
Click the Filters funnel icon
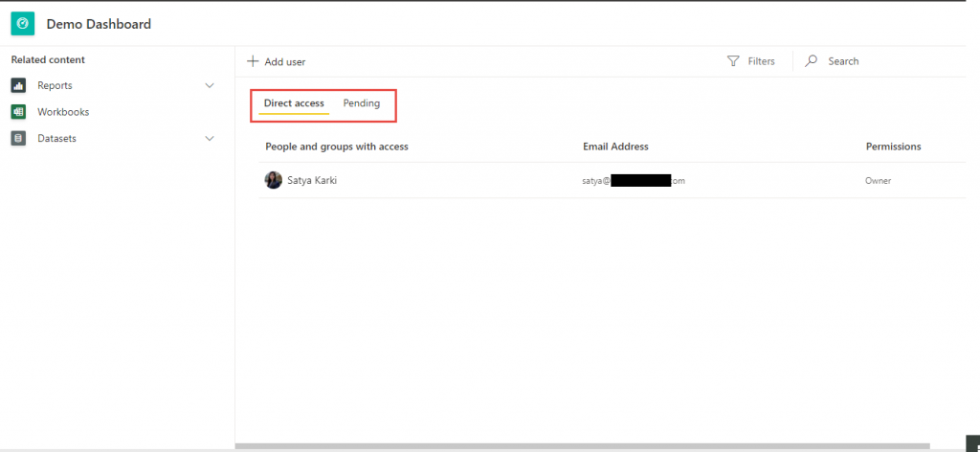[x=733, y=61]
